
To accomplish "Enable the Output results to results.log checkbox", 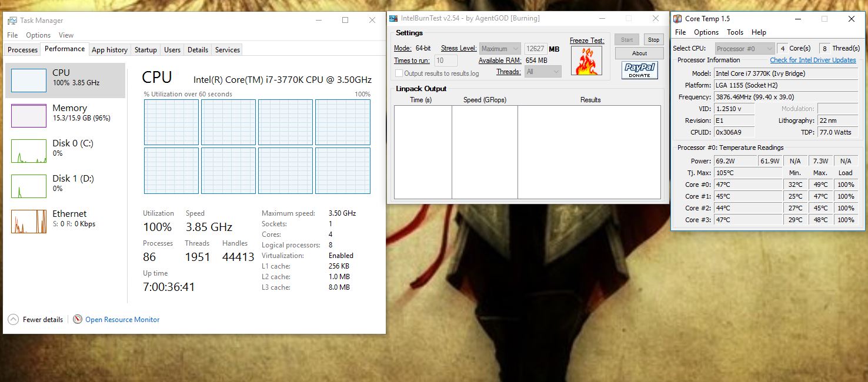I will point(399,72).
